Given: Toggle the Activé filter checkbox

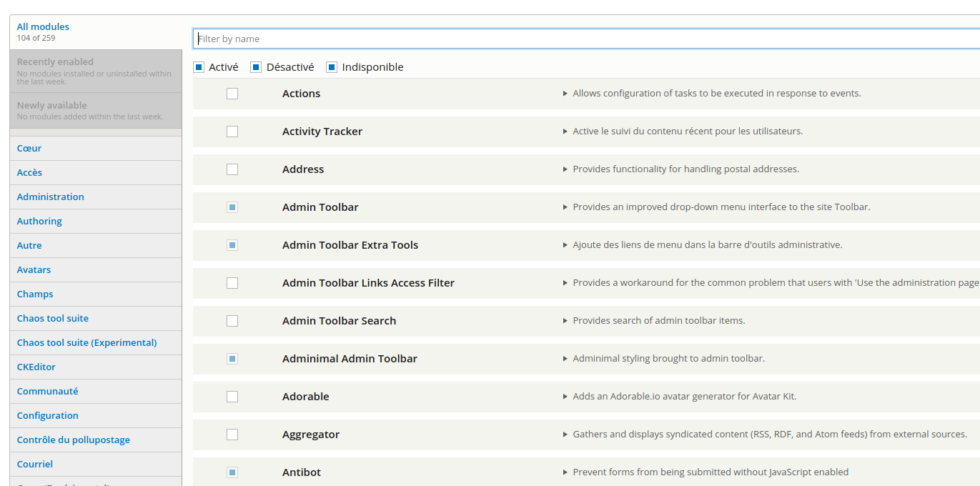Looking at the screenshot, I should [199, 67].
